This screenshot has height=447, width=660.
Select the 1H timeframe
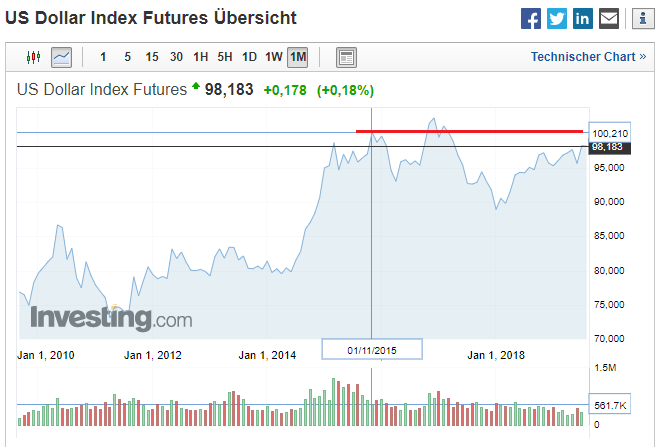coord(201,57)
